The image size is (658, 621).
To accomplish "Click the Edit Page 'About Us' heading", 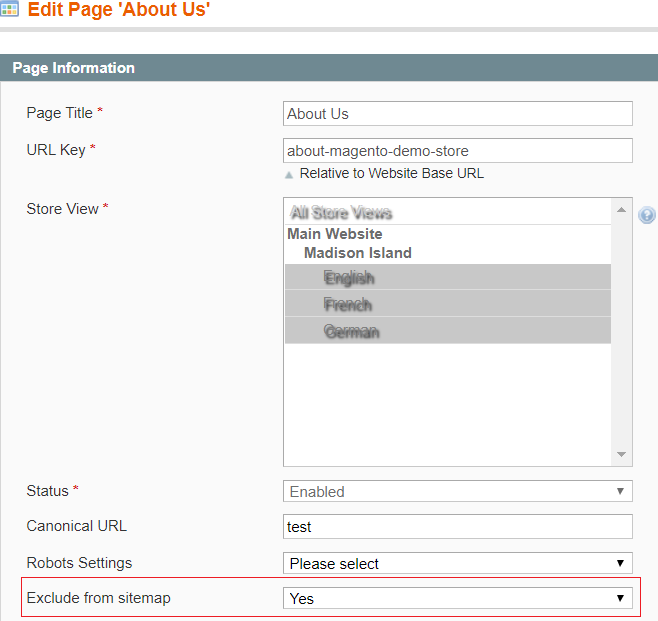I will click(119, 11).
